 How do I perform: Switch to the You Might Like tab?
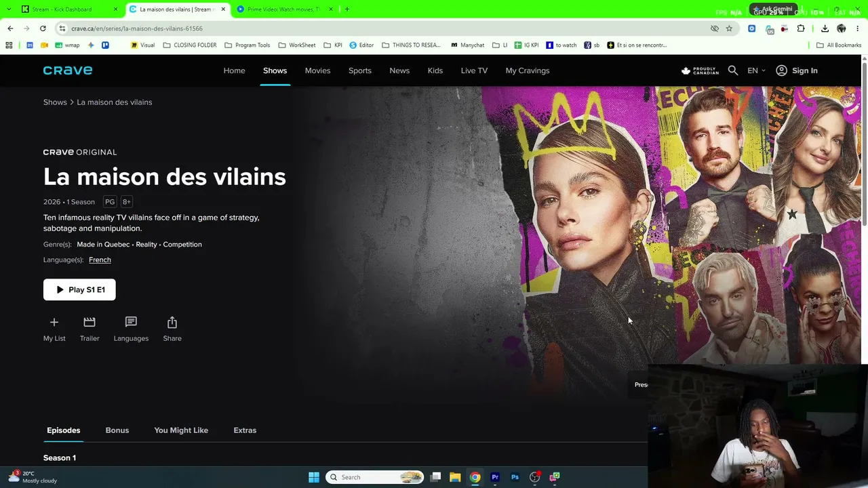click(181, 430)
